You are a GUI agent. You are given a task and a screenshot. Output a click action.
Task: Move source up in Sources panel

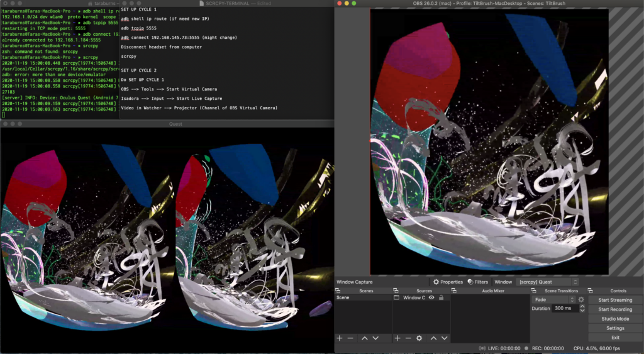(434, 338)
